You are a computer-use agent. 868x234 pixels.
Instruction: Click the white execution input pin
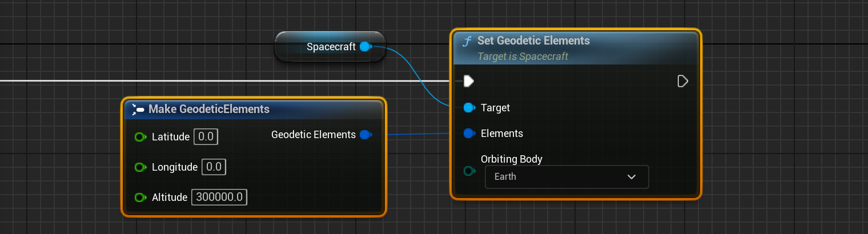point(468,81)
